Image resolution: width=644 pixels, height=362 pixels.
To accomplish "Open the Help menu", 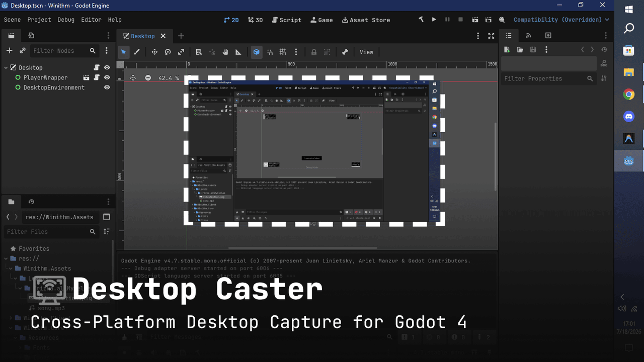I will pyautogui.click(x=115, y=20).
